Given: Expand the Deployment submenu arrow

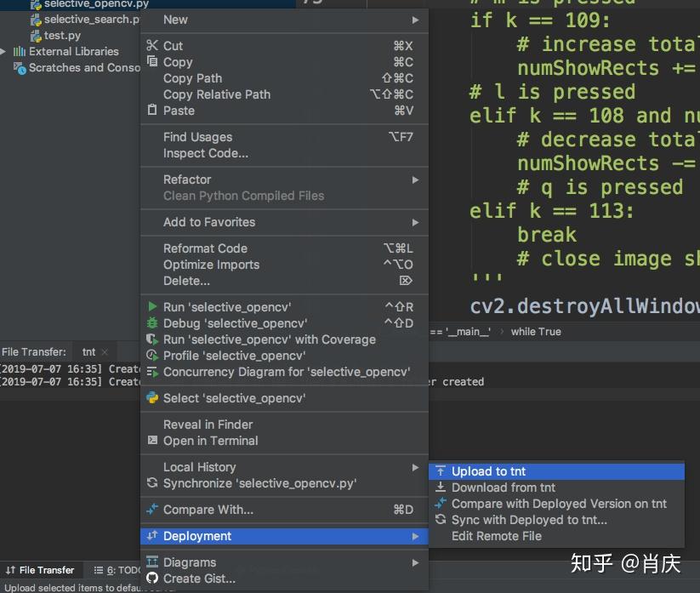Looking at the screenshot, I should click(x=415, y=536).
